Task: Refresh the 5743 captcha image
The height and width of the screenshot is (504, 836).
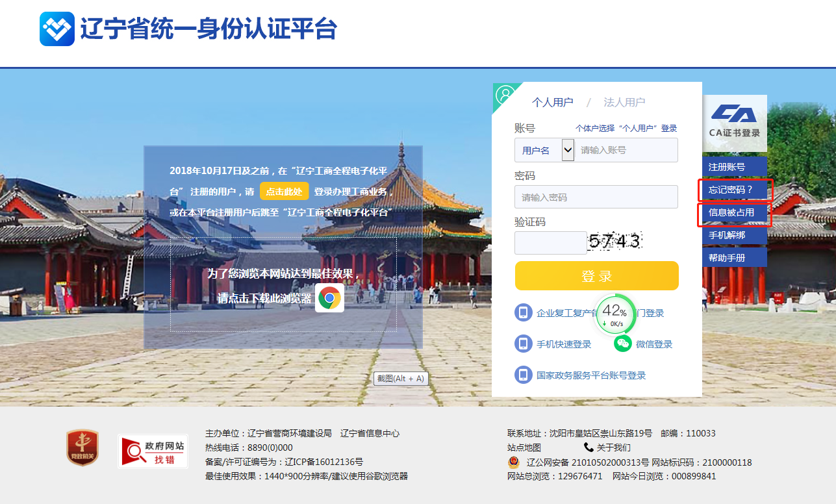Action: (614, 242)
